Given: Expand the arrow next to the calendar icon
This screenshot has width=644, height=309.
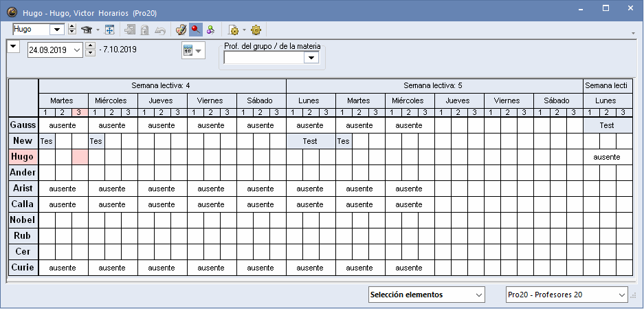Looking at the screenshot, I should (x=199, y=51).
